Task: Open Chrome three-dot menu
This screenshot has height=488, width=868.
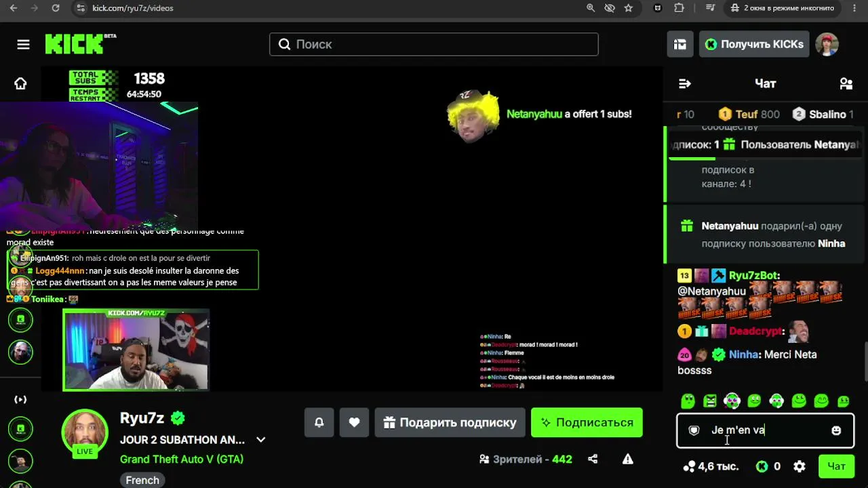Action: pos(855,8)
